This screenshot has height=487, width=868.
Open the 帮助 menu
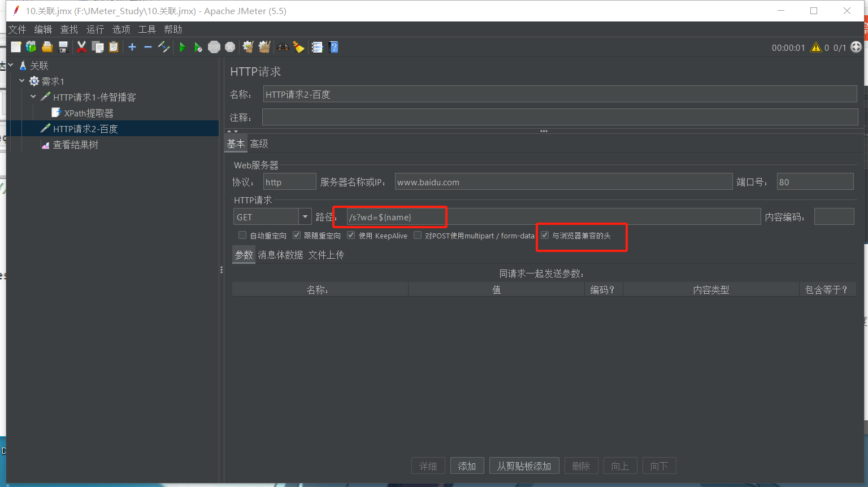click(x=173, y=29)
